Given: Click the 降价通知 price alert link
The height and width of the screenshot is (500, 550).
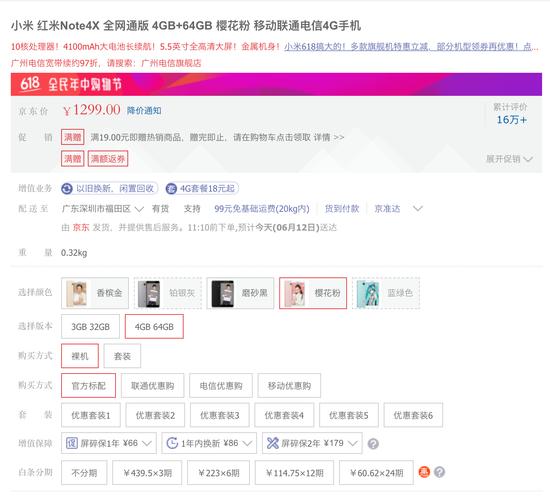Looking at the screenshot, I should tap(144, 111).
